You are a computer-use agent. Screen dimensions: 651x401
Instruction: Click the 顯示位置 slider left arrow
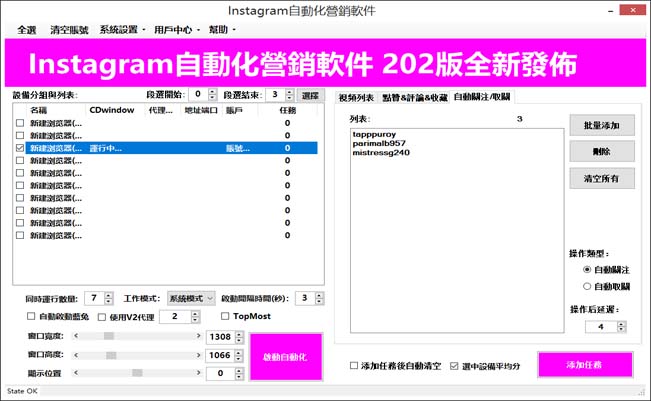(x=76, y=373)
